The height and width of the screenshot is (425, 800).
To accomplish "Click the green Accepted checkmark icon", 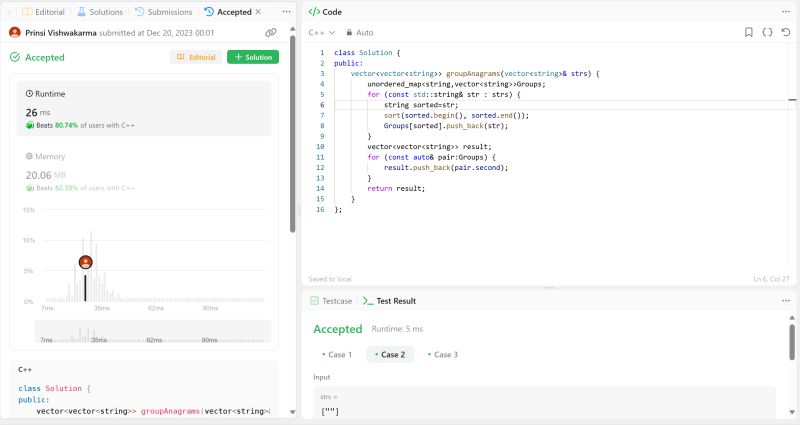I will [15, 57].
